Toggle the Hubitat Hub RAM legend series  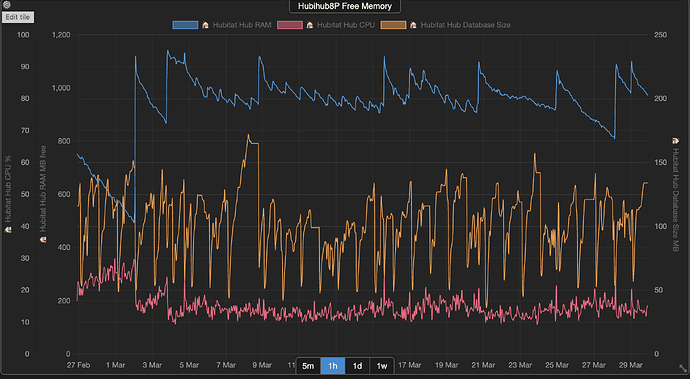(222, 25)
